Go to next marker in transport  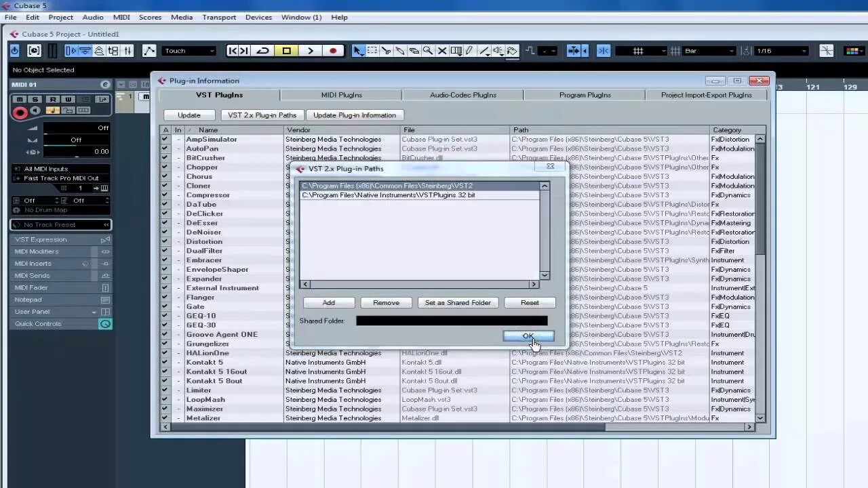(244, 51)
